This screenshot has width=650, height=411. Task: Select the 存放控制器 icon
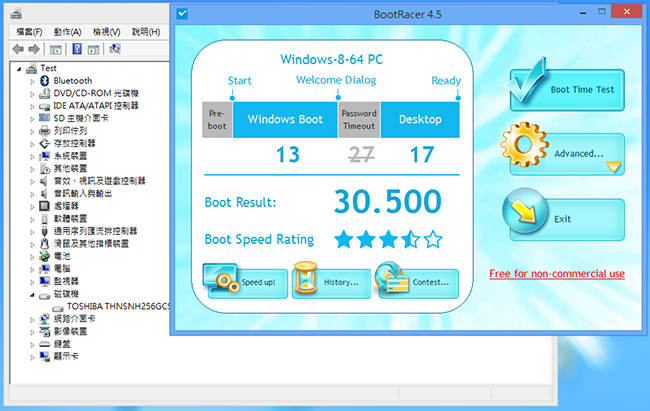pos(44,143)
